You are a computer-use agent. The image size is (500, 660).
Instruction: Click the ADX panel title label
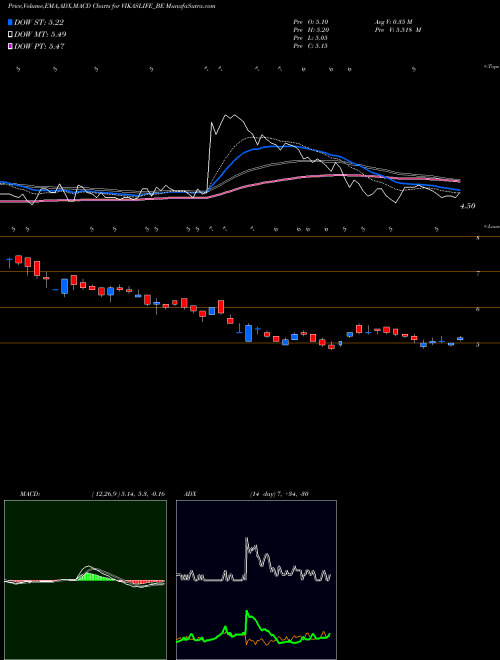[x=190, y=494]
